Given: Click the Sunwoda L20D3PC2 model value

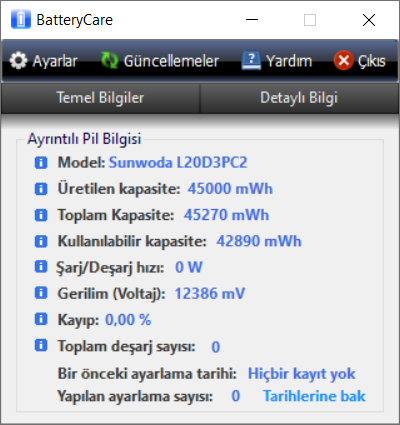Looking at the screenshot, I should pyautogui.click(x=178, y=163).
